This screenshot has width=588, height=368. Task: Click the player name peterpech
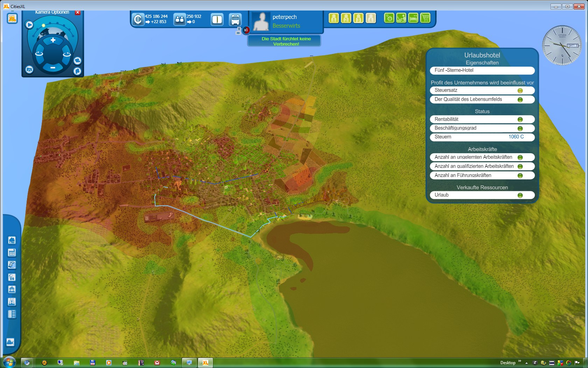[284, 17]
